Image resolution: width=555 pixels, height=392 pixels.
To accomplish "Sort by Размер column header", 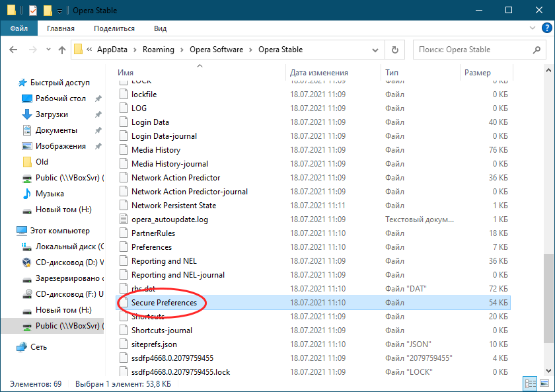I will click(x=478, y=73).
